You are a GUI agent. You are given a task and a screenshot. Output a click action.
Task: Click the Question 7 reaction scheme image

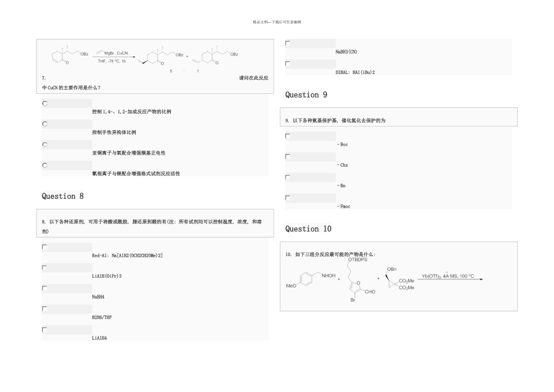pyautogui.click(x=145, y=58)
